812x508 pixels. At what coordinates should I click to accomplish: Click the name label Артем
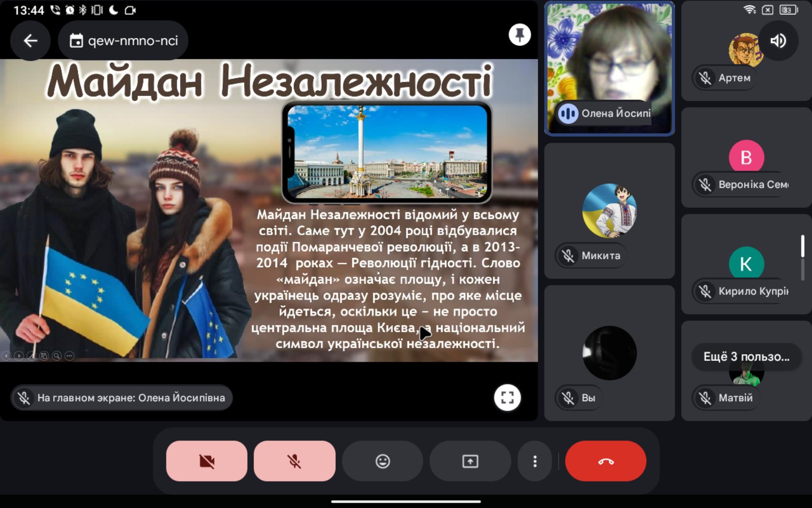tap(734, 78)
